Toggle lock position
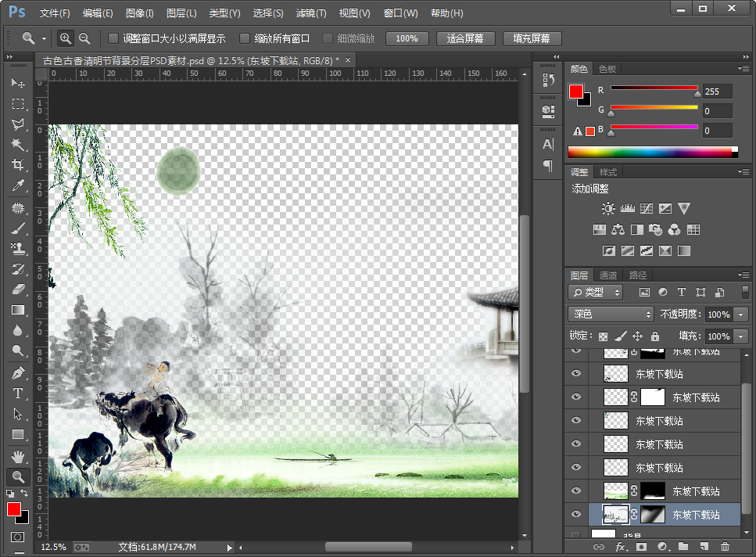 click(x=637, y=336)
